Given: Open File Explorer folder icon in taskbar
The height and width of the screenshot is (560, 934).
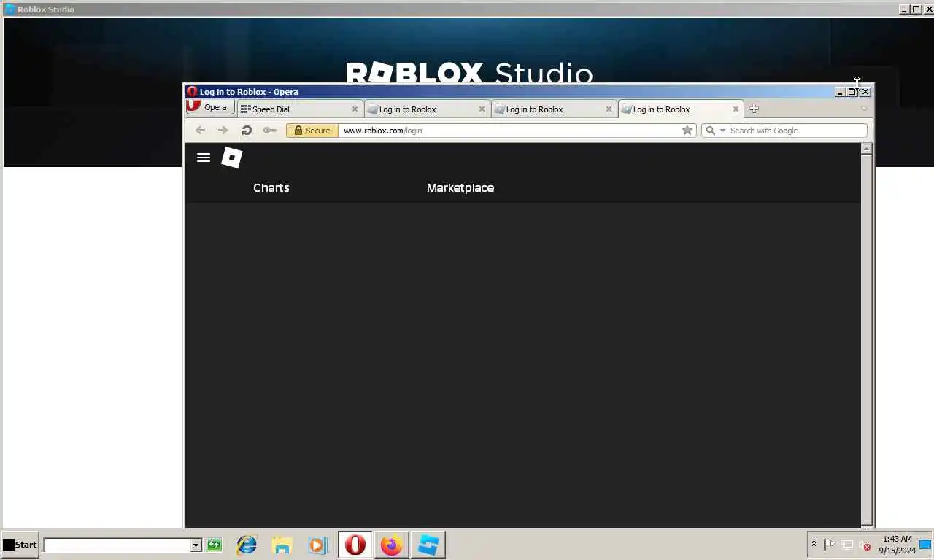Looking at the screenshot, I should 282,545.
